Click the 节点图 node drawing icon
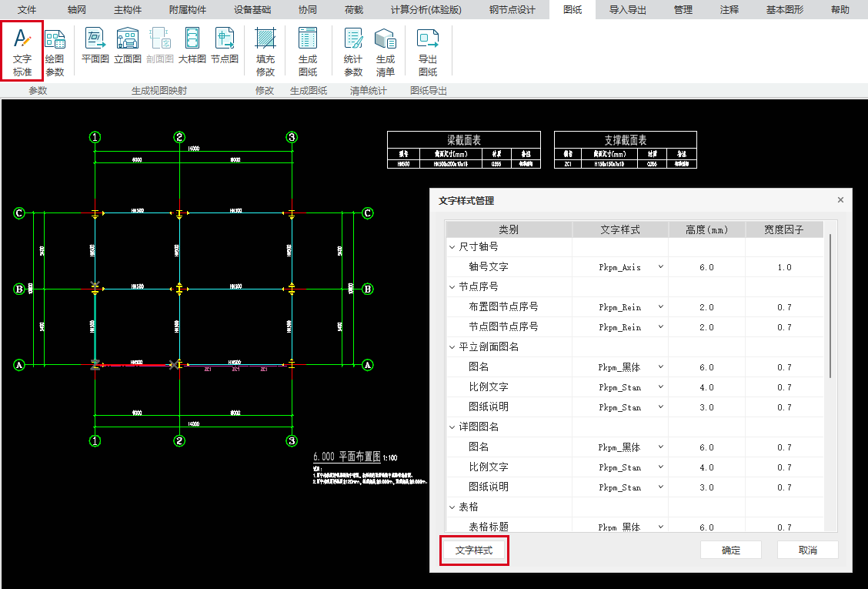The width and height of the screenshot is (868, 589). point(224,45)
